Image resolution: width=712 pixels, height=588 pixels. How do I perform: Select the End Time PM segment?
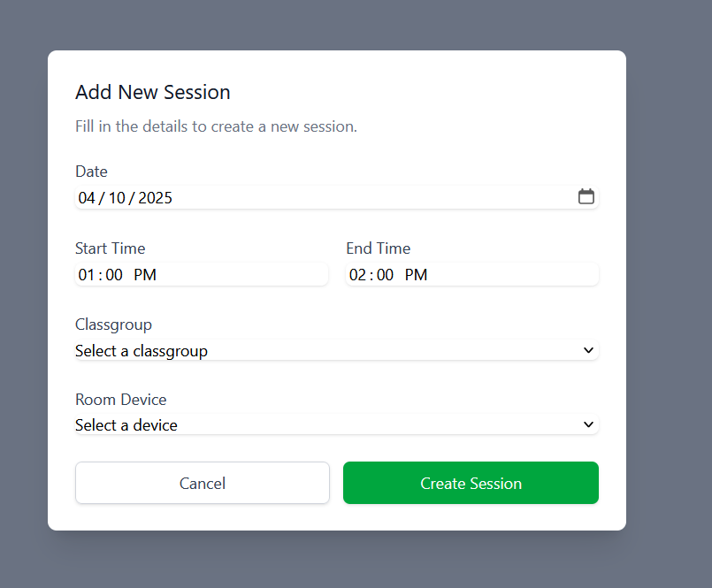click(x=416, y=275)
